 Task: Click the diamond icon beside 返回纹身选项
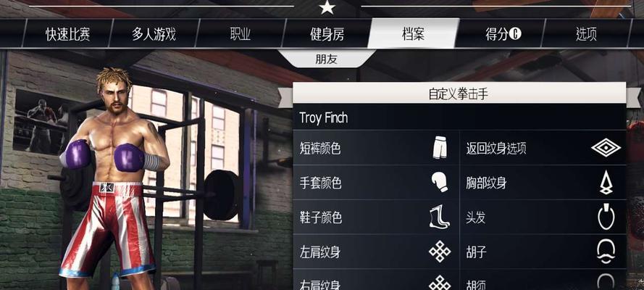point(606,148)
